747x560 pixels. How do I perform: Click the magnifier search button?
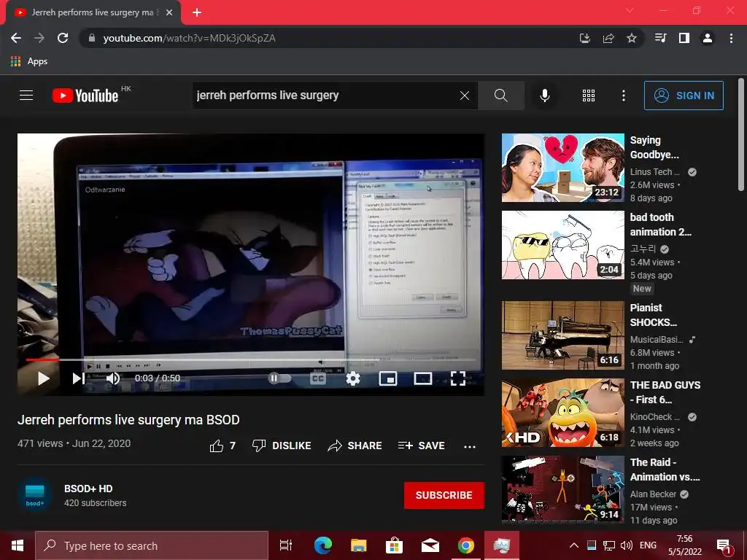pos(500,96)
